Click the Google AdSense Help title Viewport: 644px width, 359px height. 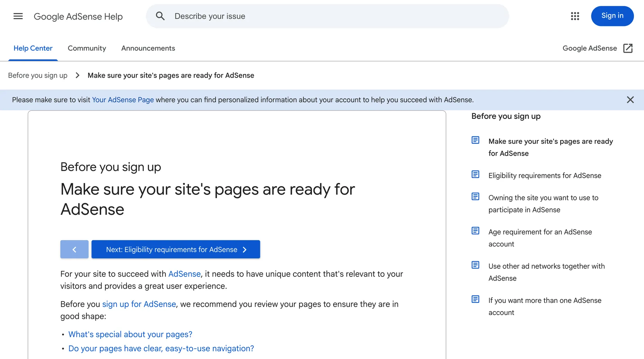(x=78, y=16)
